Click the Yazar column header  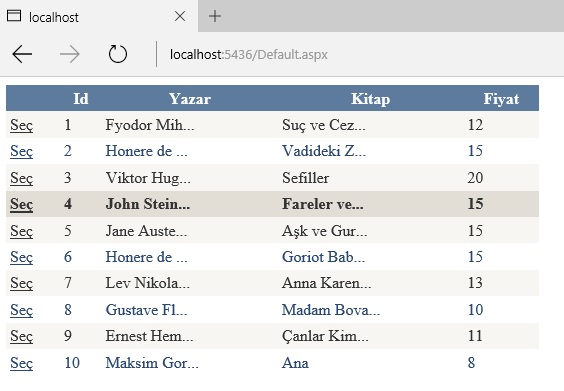pyautogui.click(x=190, y=99)
